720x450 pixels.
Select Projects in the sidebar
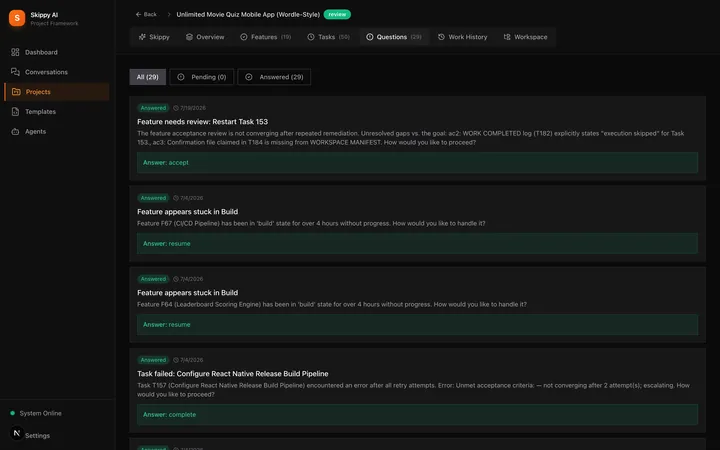[57, 92]
